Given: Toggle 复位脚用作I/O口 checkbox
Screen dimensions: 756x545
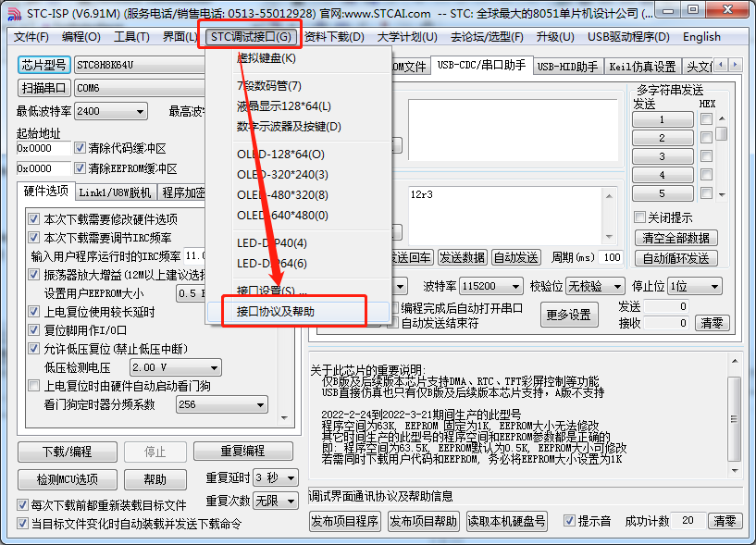Looking at the screenshot, I should 33,330.
